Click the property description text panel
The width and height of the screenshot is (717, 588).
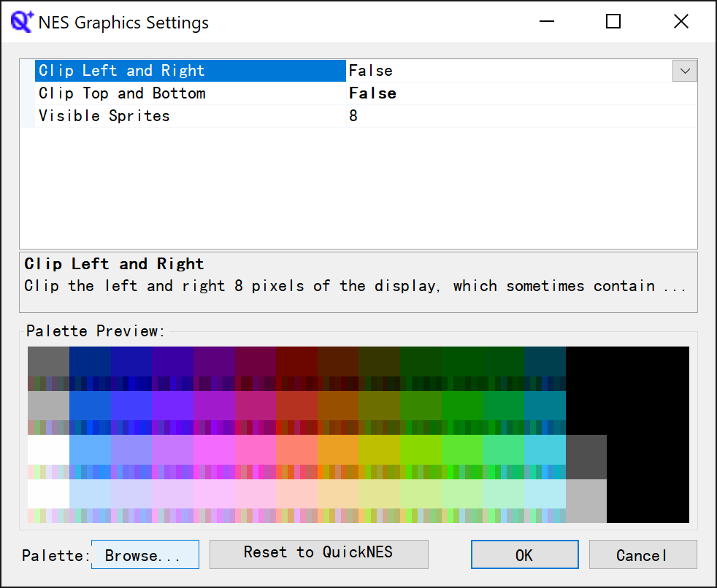coord(358,282)
